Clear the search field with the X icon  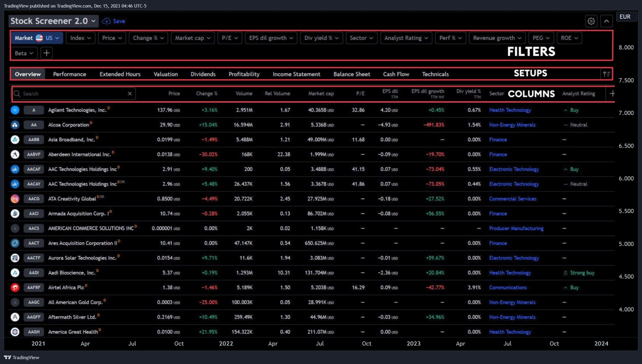[x=130, y=94]
